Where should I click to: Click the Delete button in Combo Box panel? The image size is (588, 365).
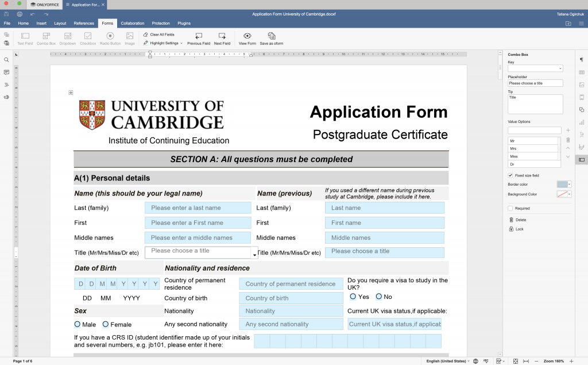(x=520, y=220)
